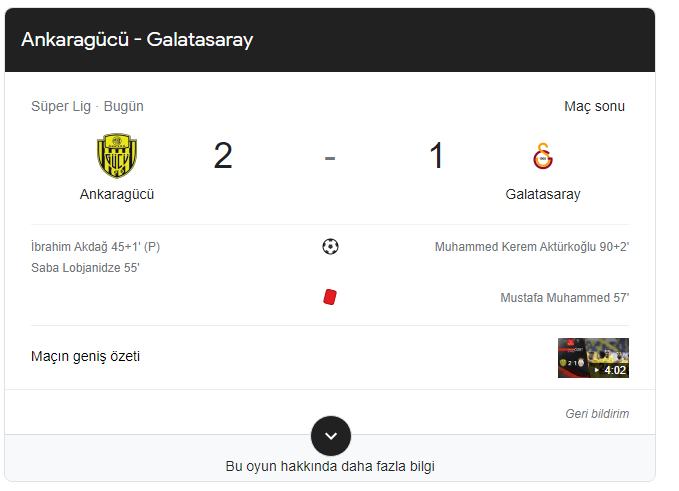Viewport: 679px width, 491px height.
Task: Open the match highlights video thumbnail
Action: (x=593, y=358)
